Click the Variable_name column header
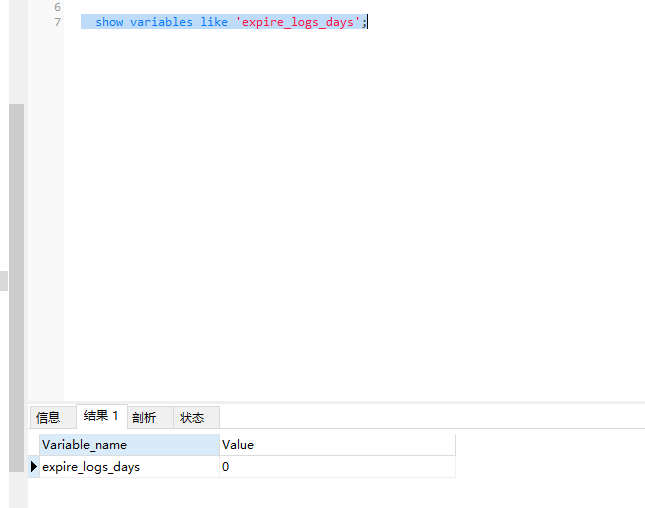Screen dimensions: 645x508 129,445
